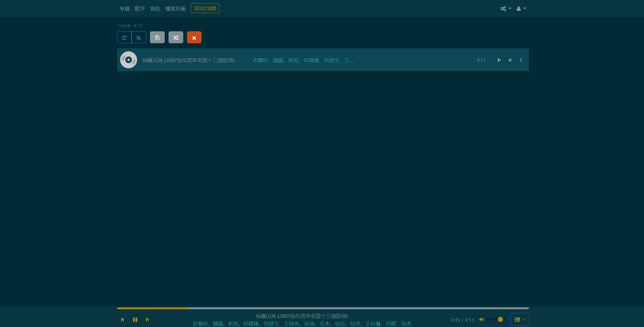Screen dimensions: 644x327
Task: Open track's three-dot more menu
Action: (x=521, y=60)
